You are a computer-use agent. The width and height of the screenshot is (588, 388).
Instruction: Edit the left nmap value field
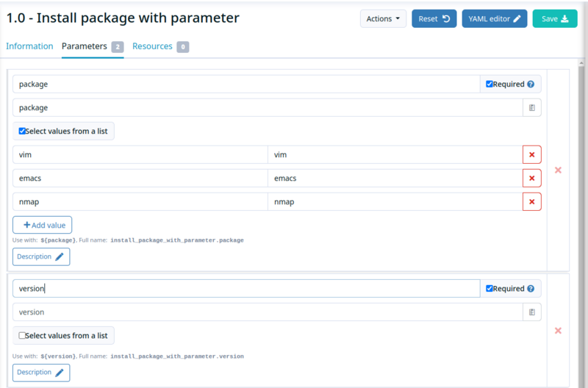140,201
